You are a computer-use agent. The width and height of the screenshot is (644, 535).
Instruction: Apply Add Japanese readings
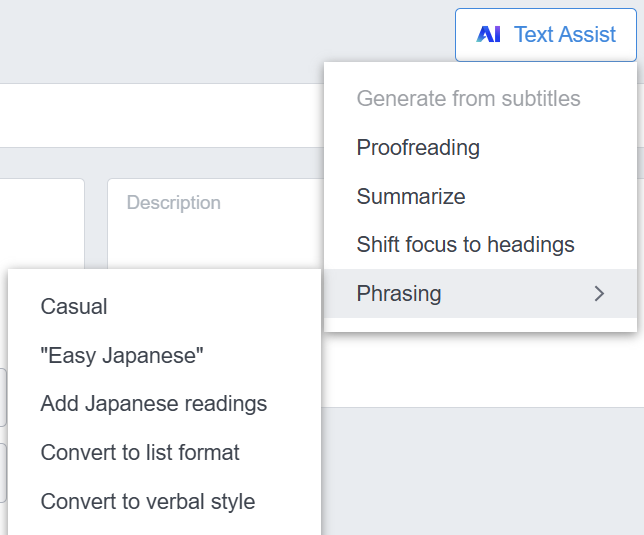point(154,404)
